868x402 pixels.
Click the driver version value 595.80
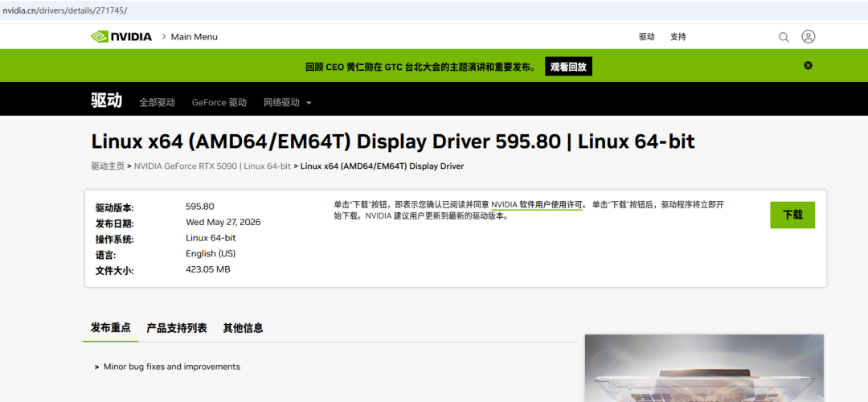200,207
